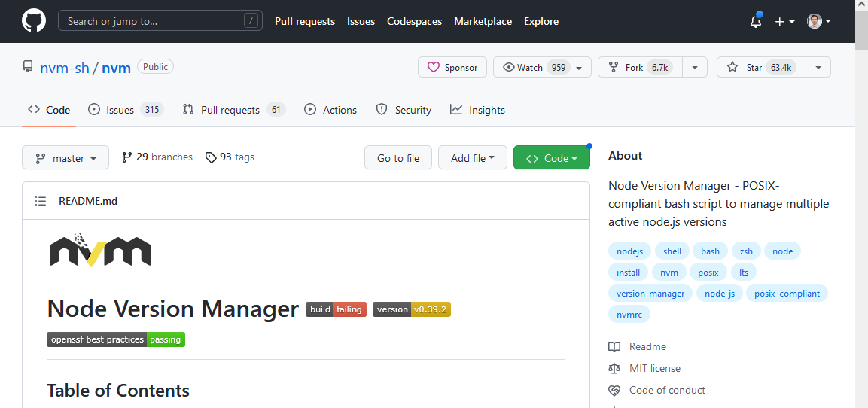
Task: Select the node topic tag
Action: [783, 251]
